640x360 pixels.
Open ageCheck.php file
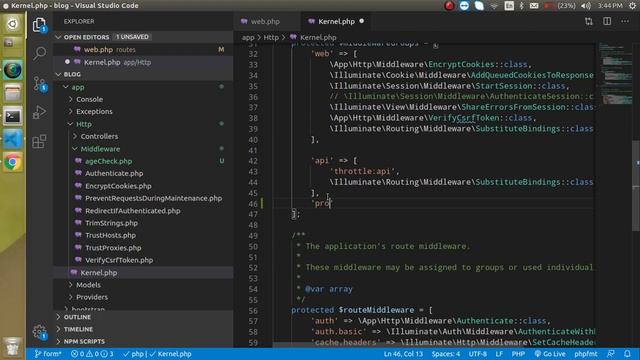143,161
